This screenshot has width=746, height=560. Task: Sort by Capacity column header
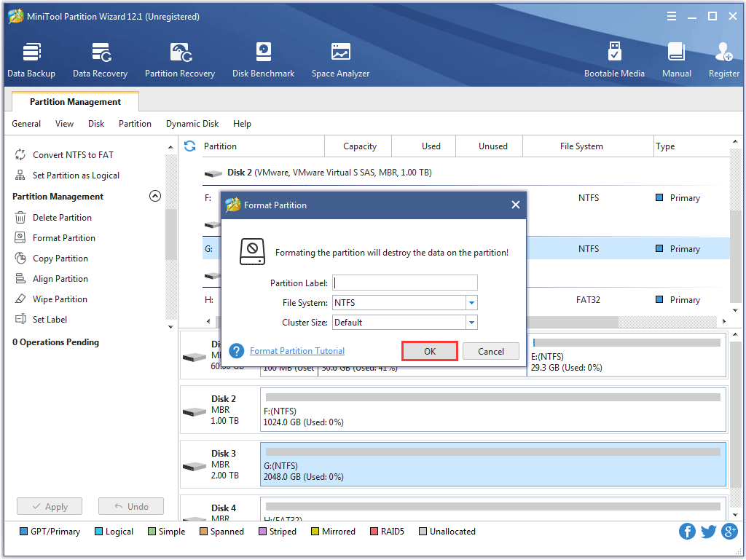pos(360,146)
